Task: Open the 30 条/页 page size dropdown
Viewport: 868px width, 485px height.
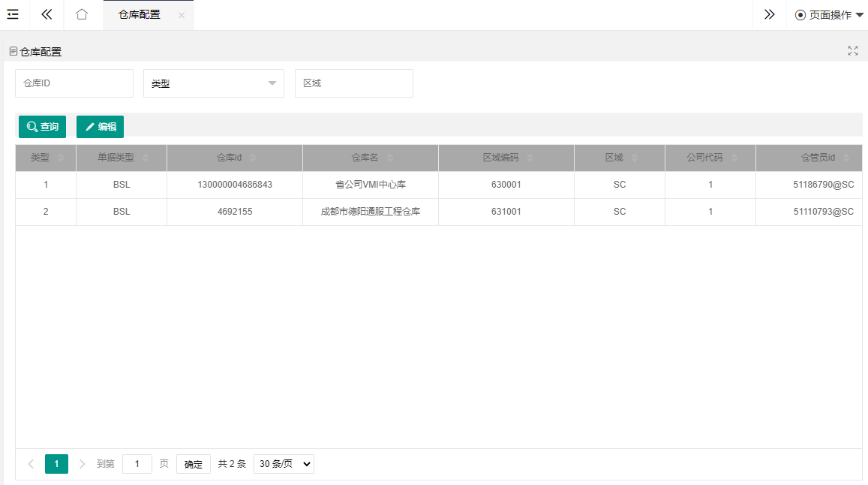Action: pos(284,464)
